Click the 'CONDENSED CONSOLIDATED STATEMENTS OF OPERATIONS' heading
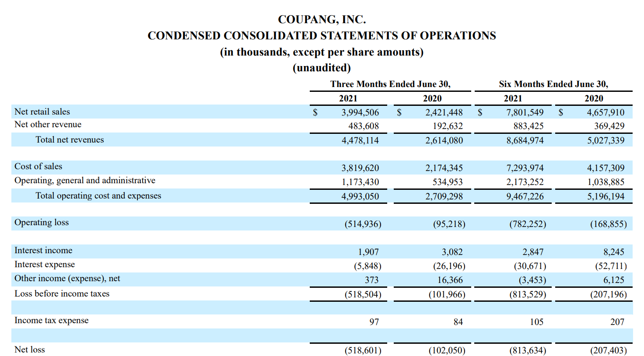This screenshot has height=356, width=644. [322, 36]
